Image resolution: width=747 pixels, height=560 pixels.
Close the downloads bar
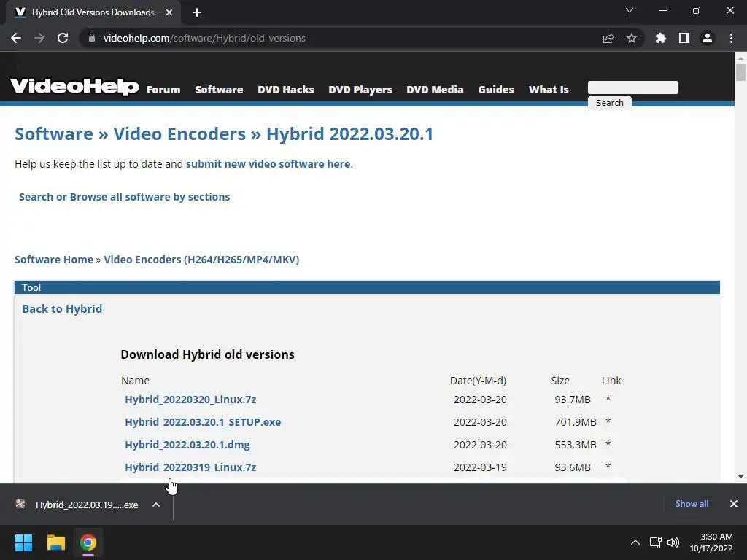[x=734, y=504]
